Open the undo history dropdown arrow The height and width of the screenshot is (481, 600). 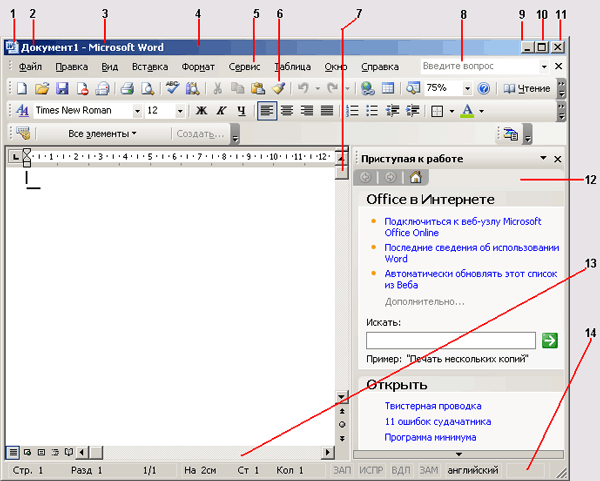coord(318,89)
